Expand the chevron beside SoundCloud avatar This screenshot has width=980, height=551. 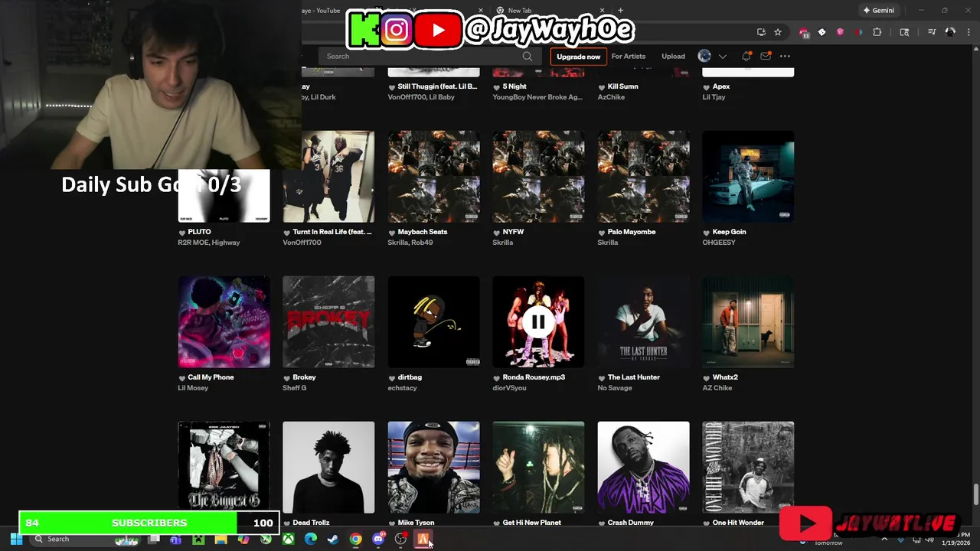pyautogui.click(x=722, y=56)
